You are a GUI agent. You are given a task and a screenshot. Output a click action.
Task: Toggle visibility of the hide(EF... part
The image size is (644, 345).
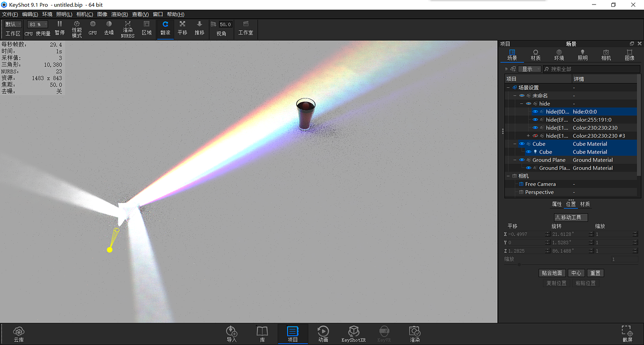coord(535,120)
